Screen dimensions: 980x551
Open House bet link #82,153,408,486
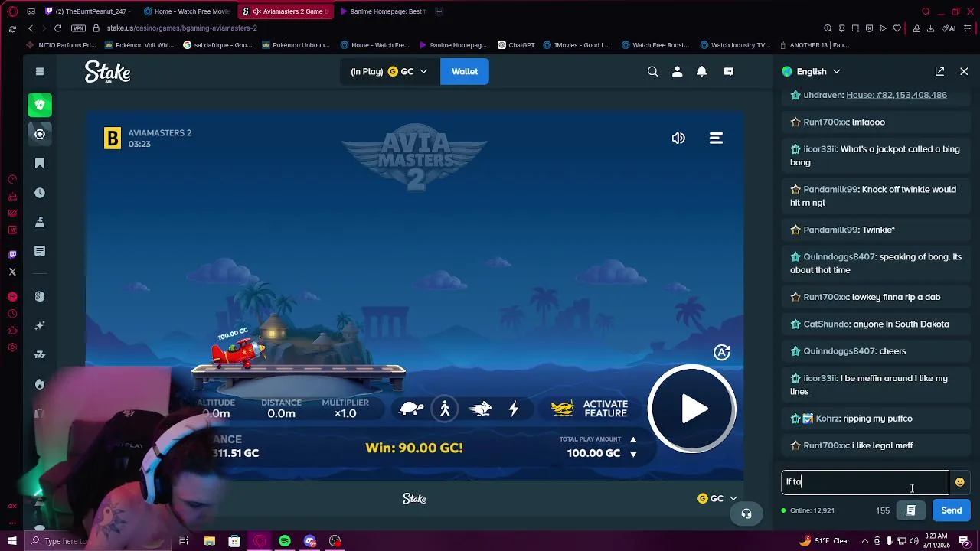897,95
